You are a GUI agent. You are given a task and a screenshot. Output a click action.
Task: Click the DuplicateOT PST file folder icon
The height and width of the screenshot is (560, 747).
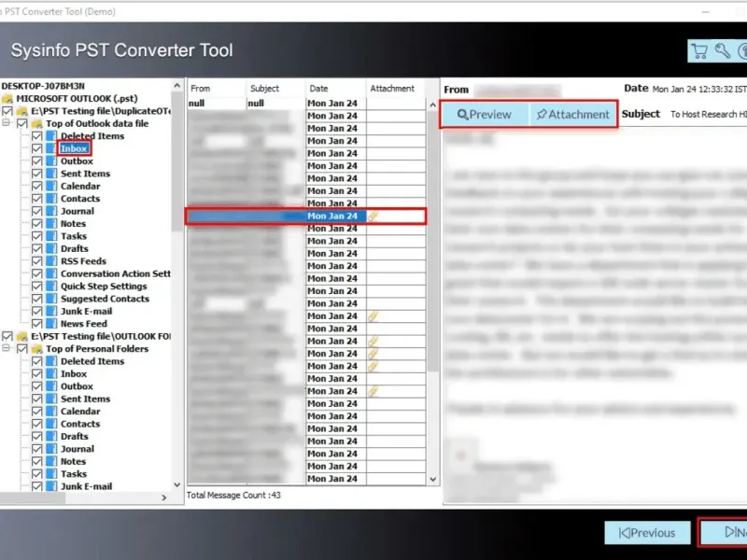tap(21, 111)
